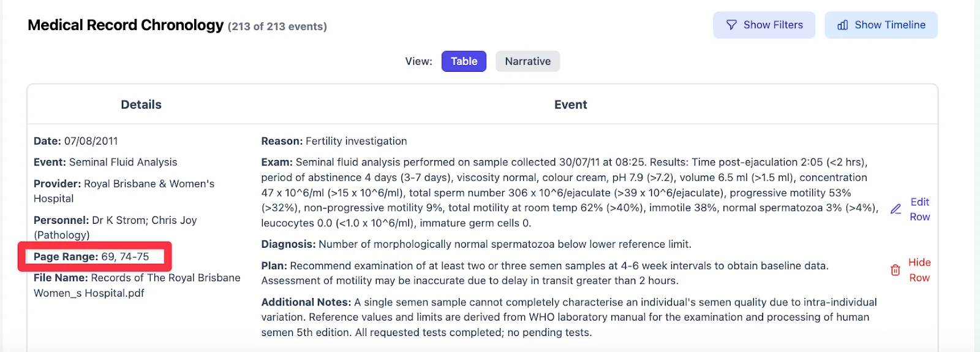Click the chart icon beside Show Timeline
The image size is (980, 352).
pos(843,25)
